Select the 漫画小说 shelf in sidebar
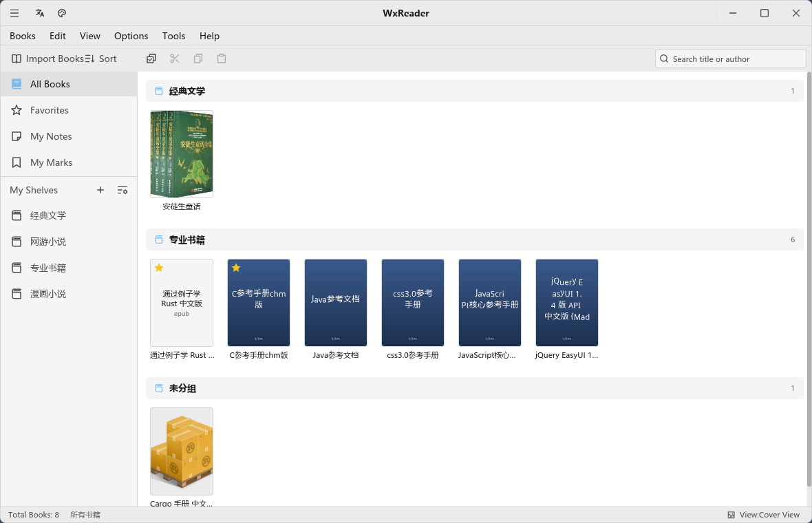The image size is (812, 523). 69,294
